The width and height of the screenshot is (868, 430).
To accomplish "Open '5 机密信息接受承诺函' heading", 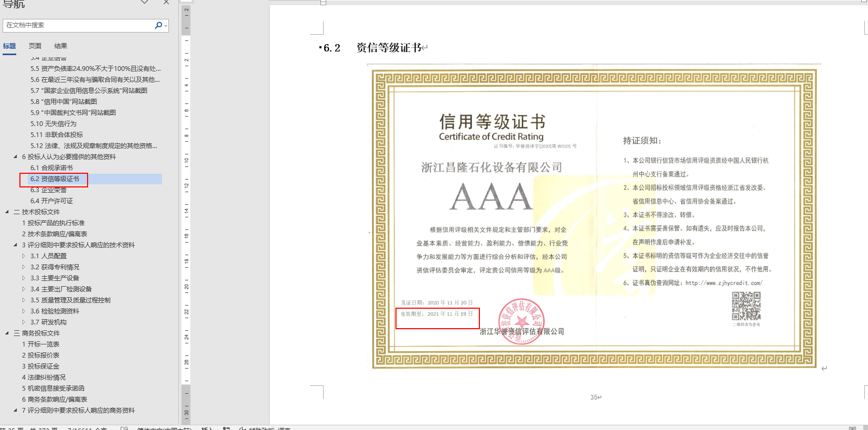I will point(53,389).
